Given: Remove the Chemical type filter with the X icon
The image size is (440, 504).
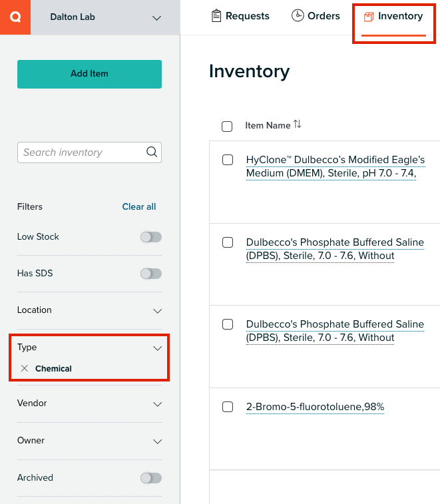Looking at the screenshot, I should click(x=25, y=368).
